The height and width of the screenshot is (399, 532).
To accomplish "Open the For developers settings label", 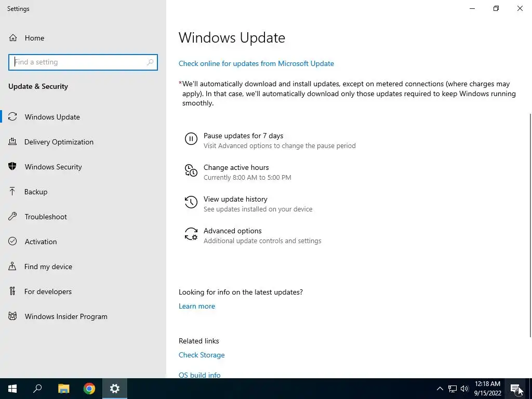I will (48, 291).
